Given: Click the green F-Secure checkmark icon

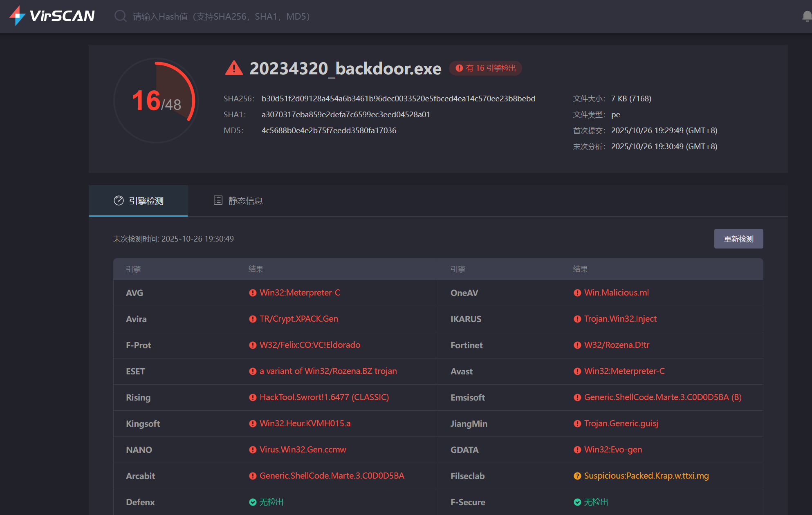Looking at the screenshot, I should 577,502.
